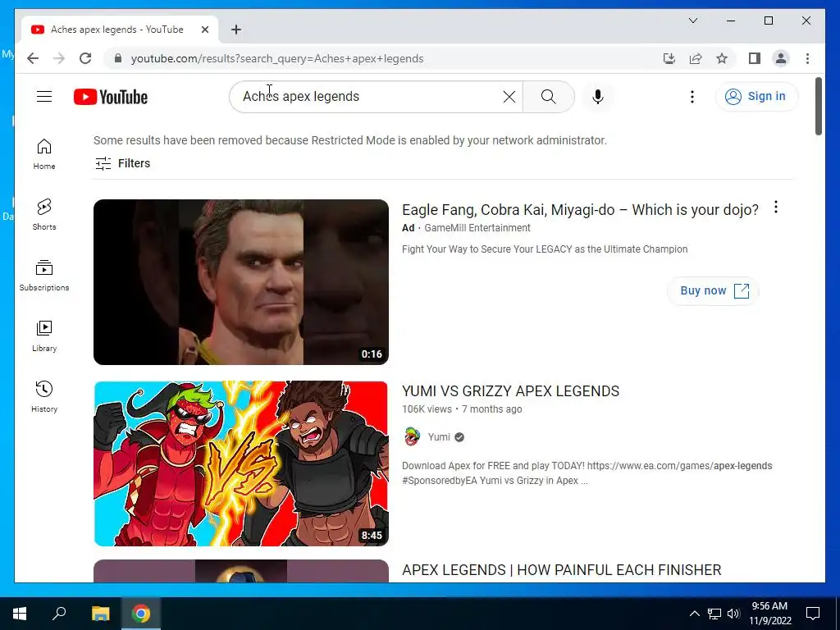The image size is (840, 630).
Task: Click the Buy now button
Action: (713, 291)
